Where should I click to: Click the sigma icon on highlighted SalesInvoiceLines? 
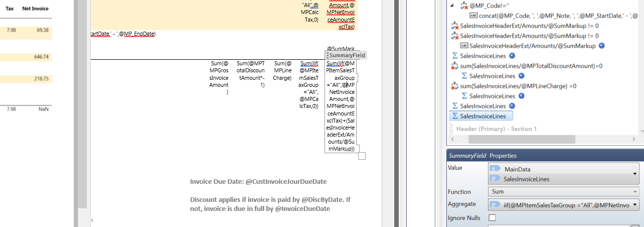(455, 116)
